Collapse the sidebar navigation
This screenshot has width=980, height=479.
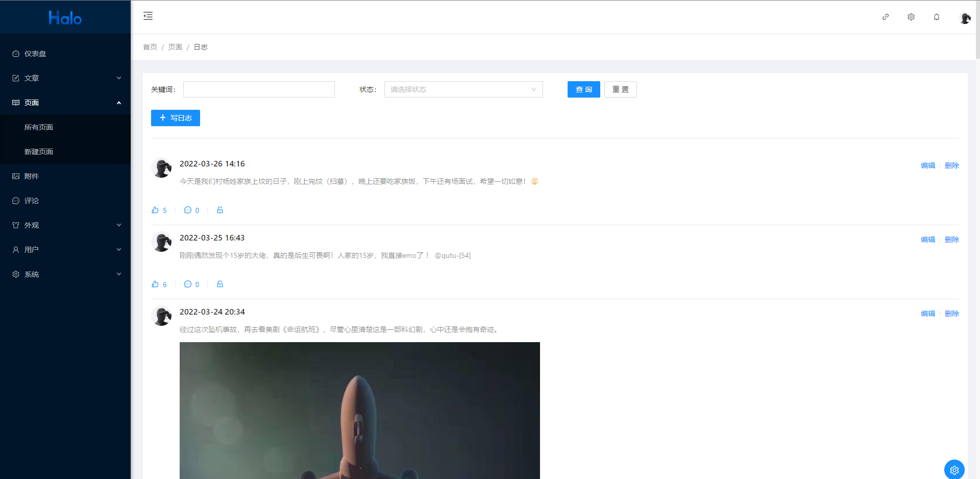coord(148,16)
